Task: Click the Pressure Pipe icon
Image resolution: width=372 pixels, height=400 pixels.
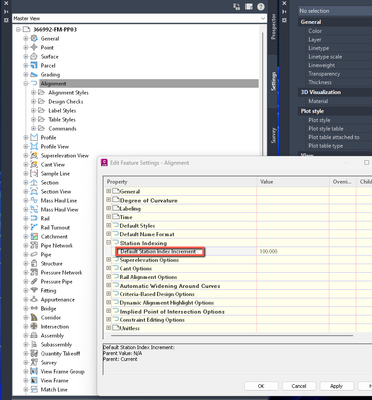Action: point(34,281)
